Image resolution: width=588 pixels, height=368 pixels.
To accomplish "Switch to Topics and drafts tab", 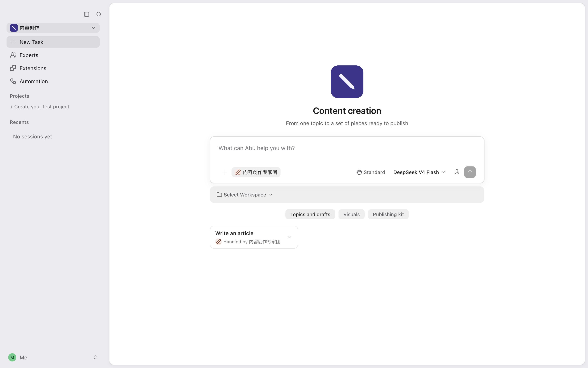I will pos(310,214).
